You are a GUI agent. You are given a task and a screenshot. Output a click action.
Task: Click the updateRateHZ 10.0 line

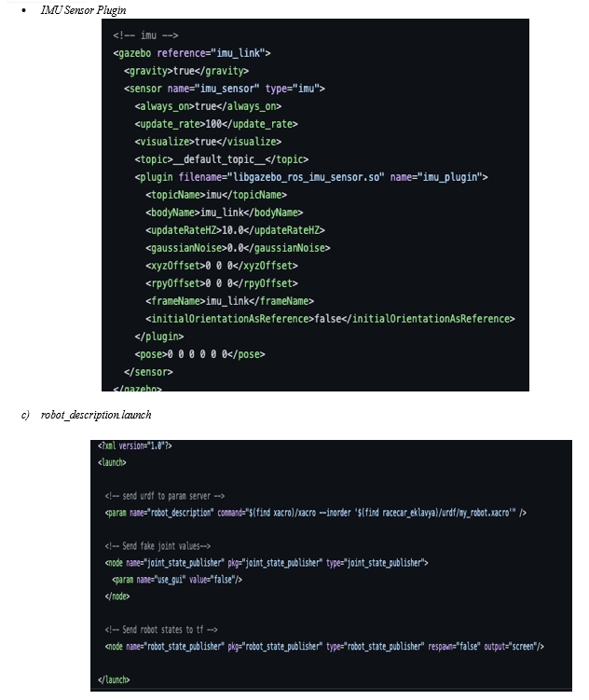[x=235, y=230]
